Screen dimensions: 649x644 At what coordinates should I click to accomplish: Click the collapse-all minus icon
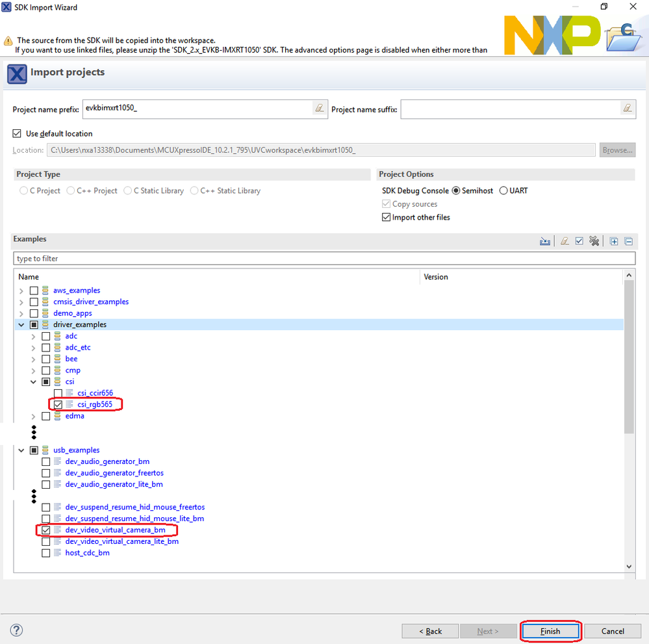coord(629,242)
